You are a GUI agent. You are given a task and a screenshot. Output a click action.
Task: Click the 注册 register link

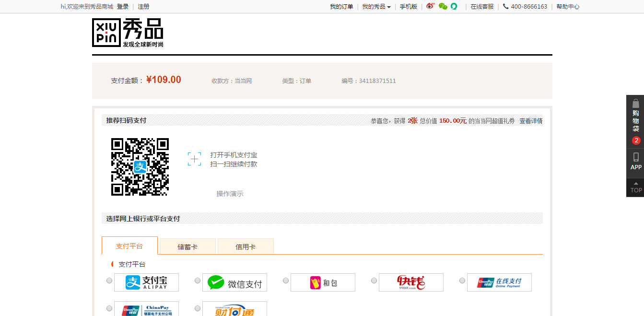pos(143,7)
